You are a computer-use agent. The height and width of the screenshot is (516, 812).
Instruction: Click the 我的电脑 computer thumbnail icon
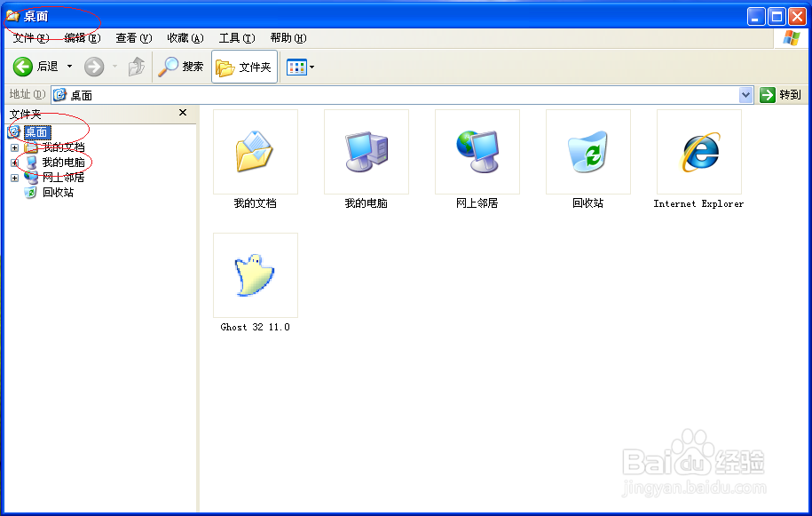(367, 152)
